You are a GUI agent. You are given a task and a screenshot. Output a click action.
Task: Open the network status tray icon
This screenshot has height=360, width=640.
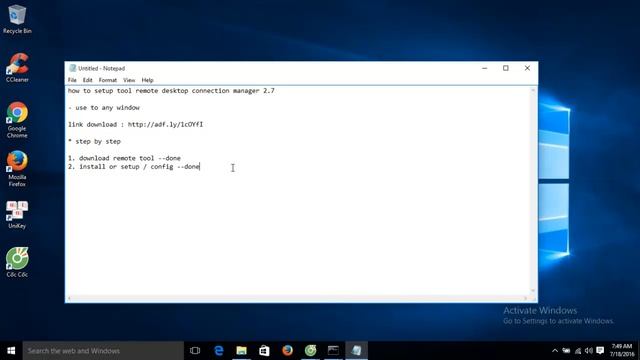(578, 351)
